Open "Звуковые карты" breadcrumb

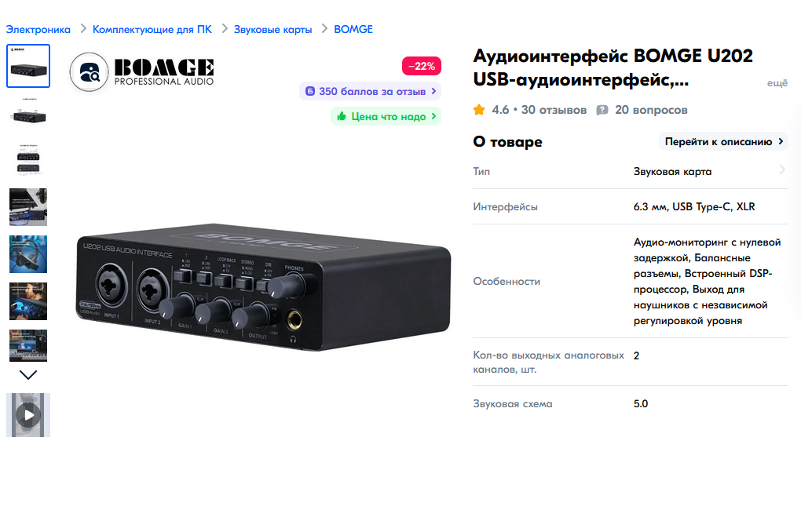[x=272, y=29]
